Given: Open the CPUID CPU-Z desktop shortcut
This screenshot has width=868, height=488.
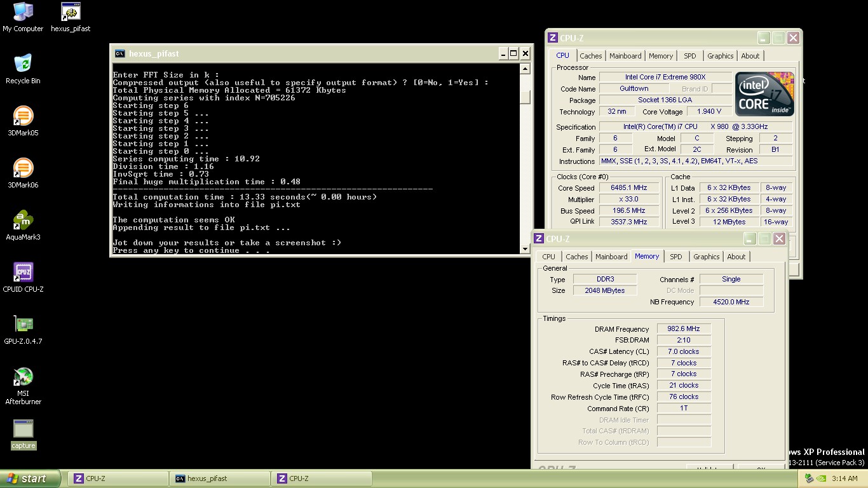Looking at the screenshot, I should click(23, 278).
